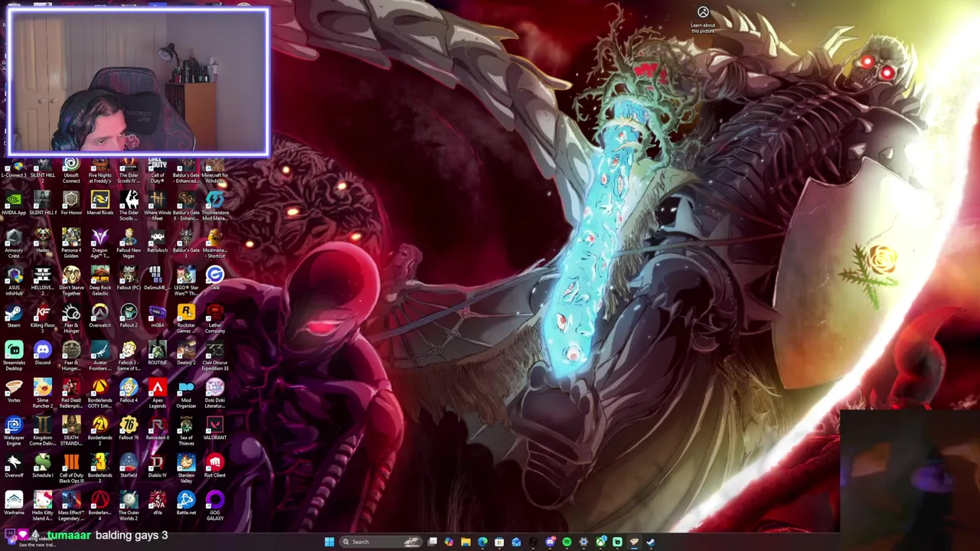Open the Steam desktop shortcut
The width and height of the screenshot is (980, 551).
(x=14, y=316)
